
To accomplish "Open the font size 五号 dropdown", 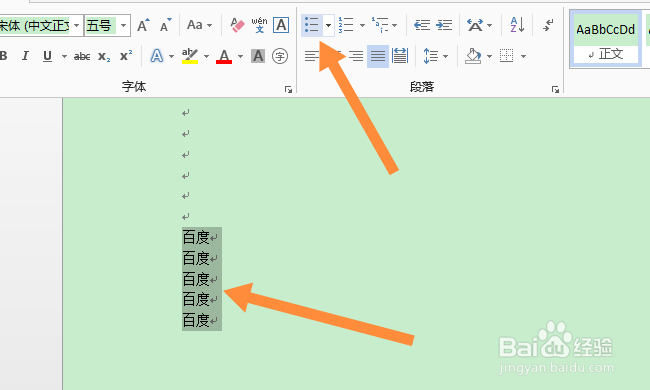I will (123, 25).
